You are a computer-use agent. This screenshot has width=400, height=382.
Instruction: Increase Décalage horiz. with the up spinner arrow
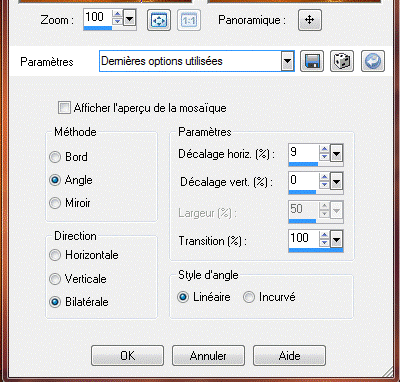click(324, 149)
